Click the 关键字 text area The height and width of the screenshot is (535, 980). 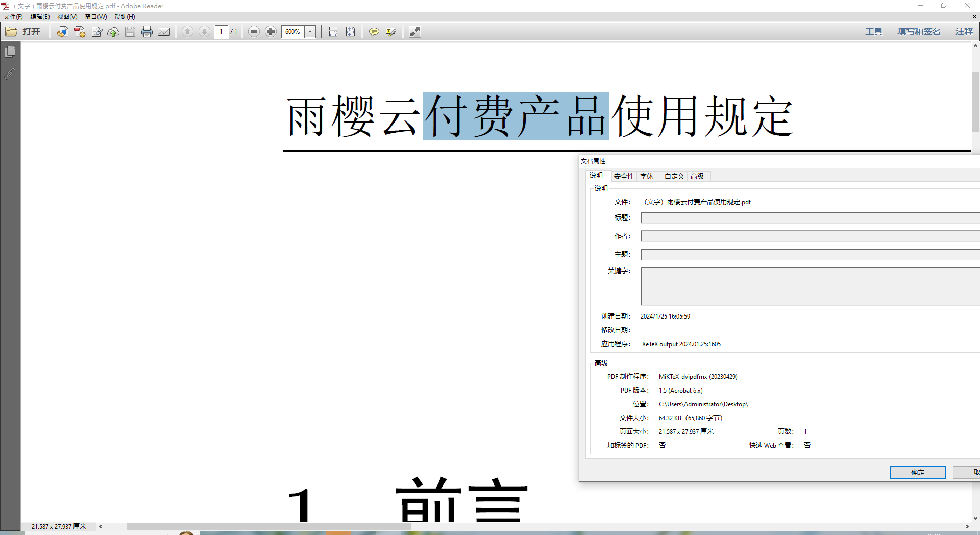coord(810,286)
